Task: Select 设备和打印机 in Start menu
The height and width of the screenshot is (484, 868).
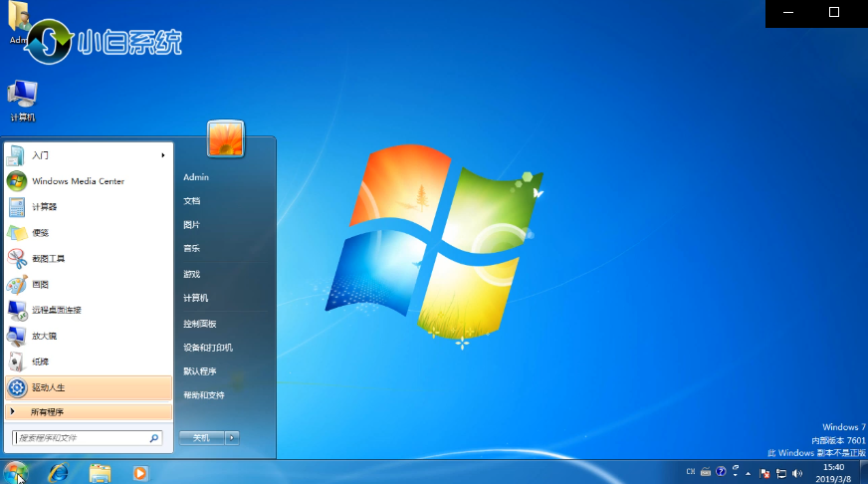Action: [x=207, y=348]
